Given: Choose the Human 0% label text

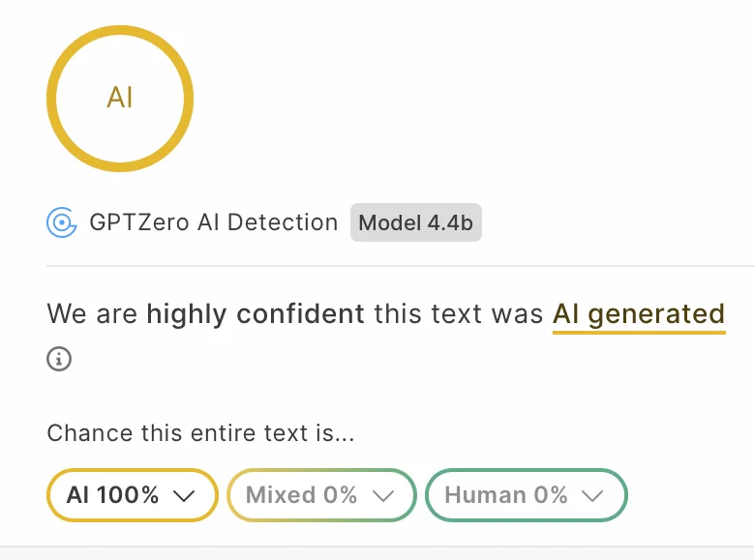Looking at the screenshot, I should coord(505,495).
